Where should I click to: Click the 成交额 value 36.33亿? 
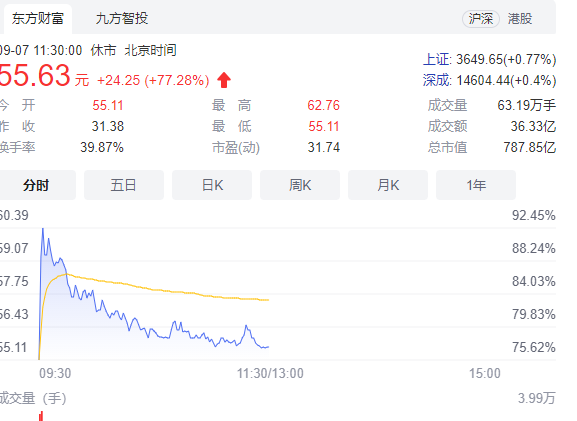(533, 127)
